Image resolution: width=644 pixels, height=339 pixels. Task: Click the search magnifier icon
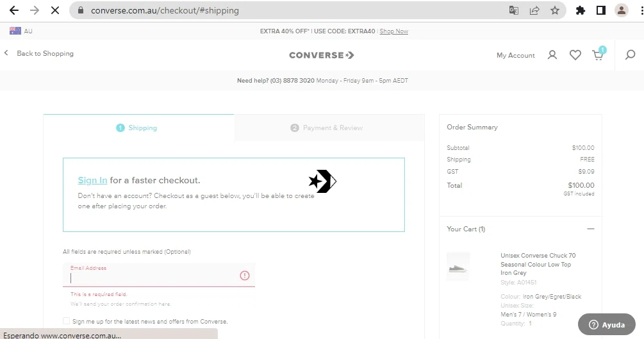coord(630,54)
